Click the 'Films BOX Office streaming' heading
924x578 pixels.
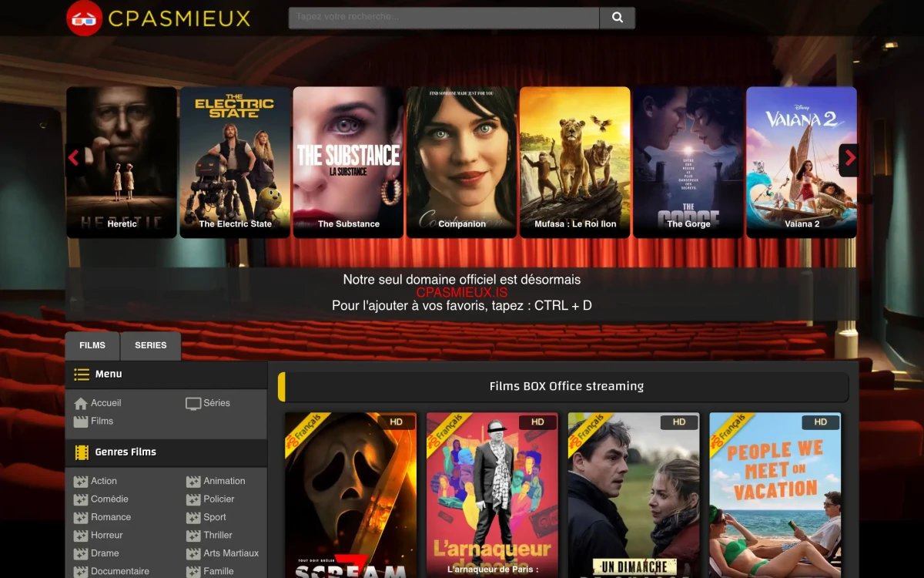(567, 387)
